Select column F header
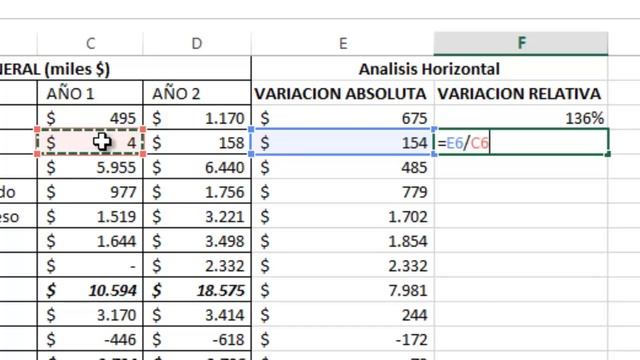Screen dimensions: 640x360 pos(521,43)
